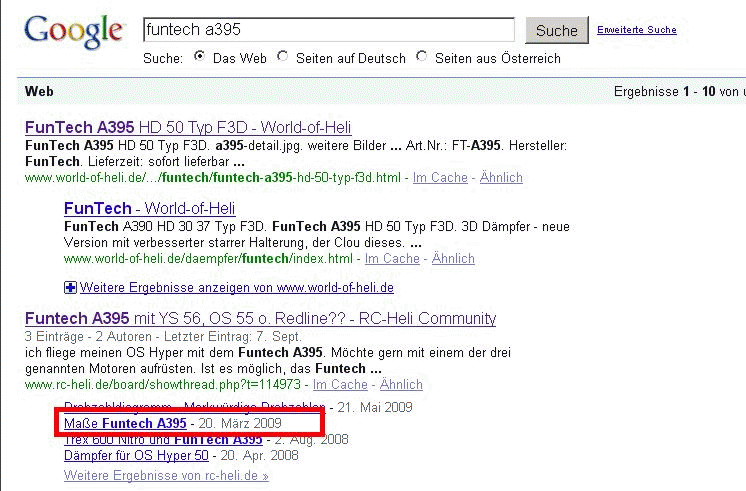
Task: Click Ähnlich link for rc-heli.de result
Action: [401, 384]
